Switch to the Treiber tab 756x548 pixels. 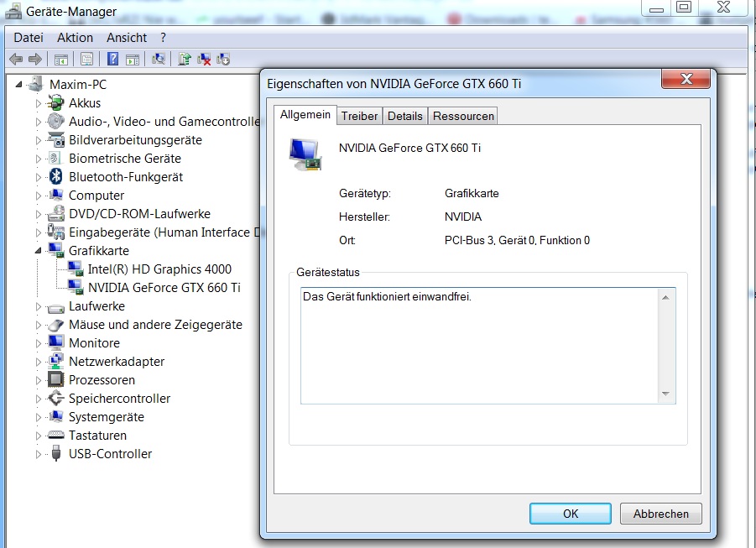click(x=359, y=117)
